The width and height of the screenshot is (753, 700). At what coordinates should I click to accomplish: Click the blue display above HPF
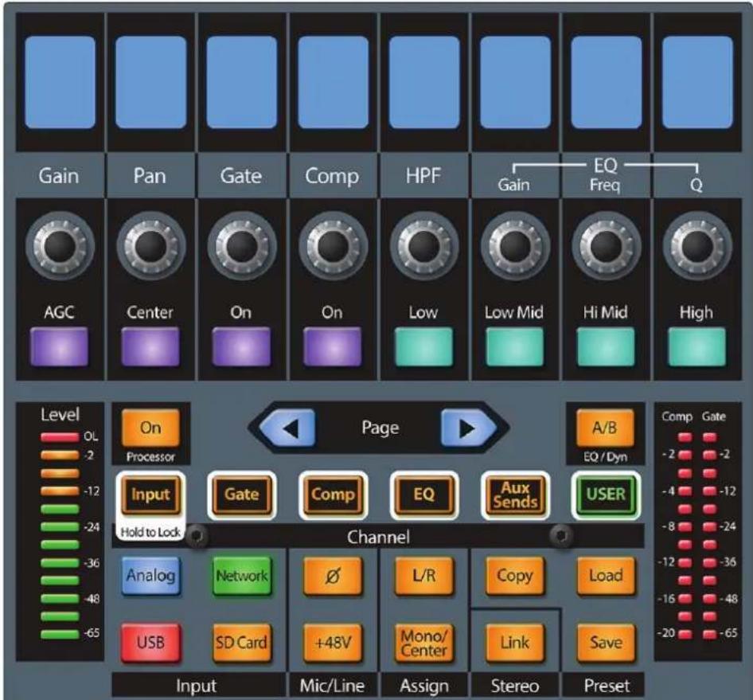coord(424,82)
